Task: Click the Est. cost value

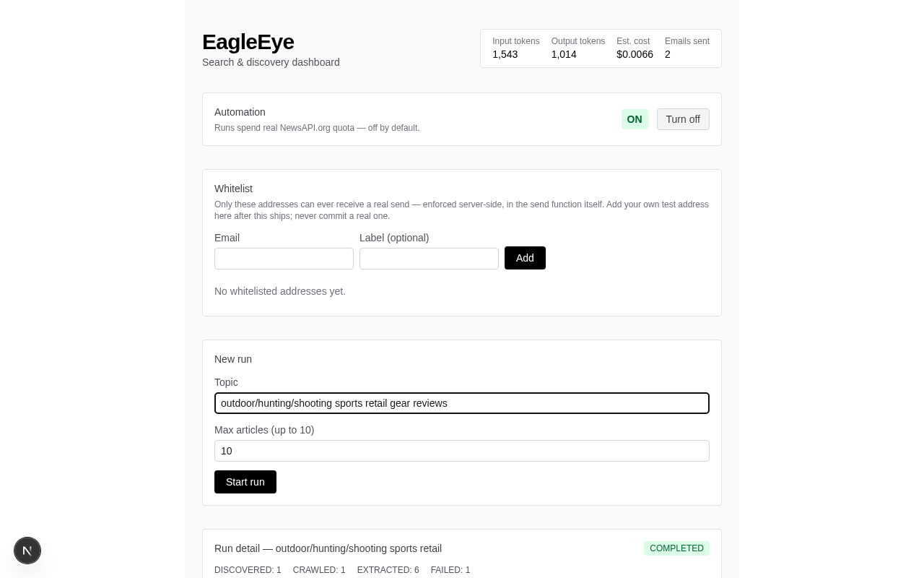Action: [635, 54]
